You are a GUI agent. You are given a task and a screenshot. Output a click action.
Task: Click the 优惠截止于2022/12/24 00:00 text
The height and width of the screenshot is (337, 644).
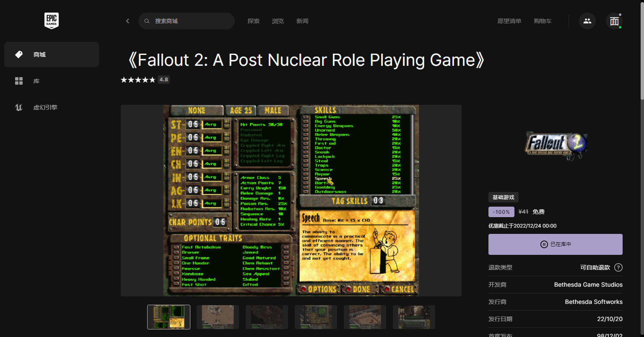[522, 226]
